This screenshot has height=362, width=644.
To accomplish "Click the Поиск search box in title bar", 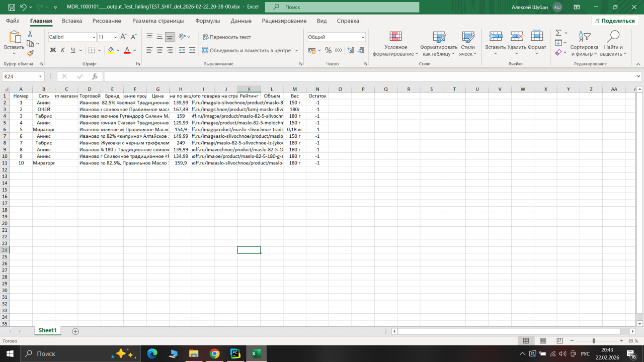I will coord(342,7).
